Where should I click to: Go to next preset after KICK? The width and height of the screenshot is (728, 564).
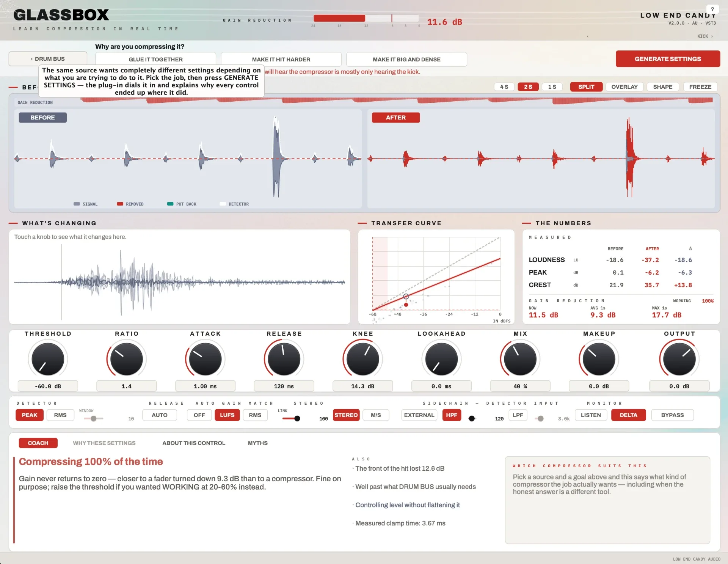pyautogui.click(x=712, y=36)
